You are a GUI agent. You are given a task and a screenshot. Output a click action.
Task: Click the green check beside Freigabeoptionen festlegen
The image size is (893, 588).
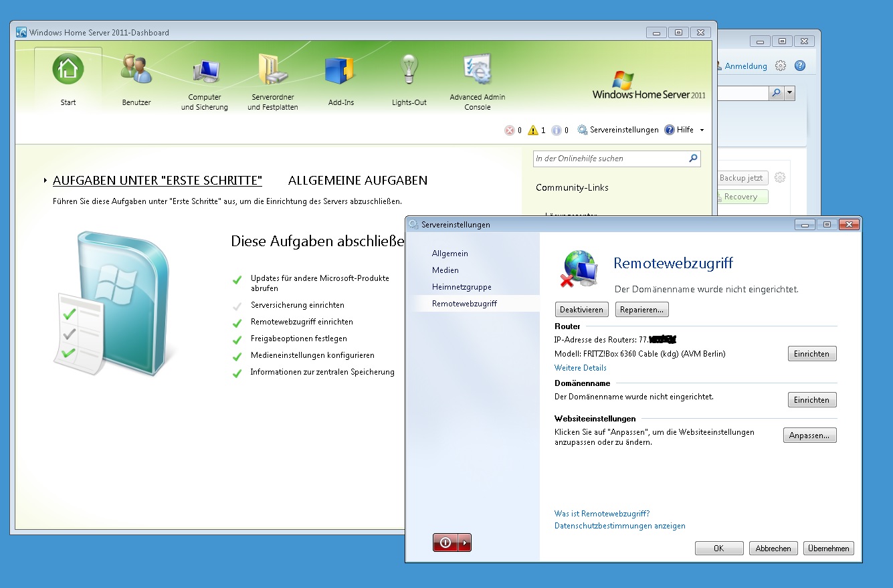(237, 340)
